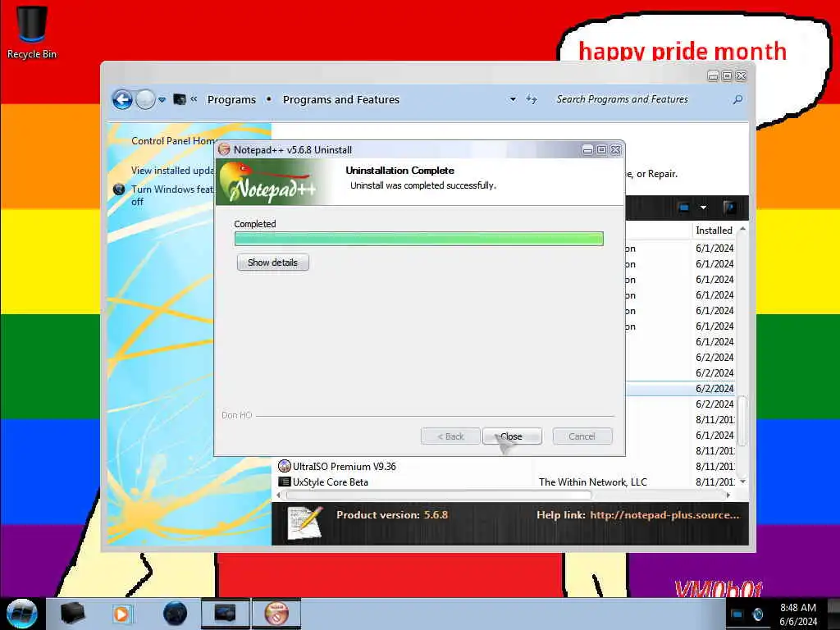Maximize the Programs and Features window

pyautogui.click(x=727, y=76)
